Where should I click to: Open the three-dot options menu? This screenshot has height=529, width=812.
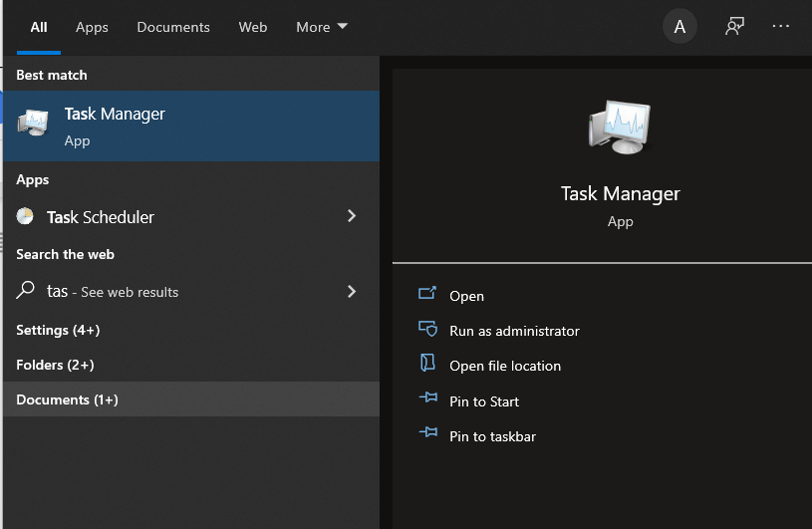pyautogui.click(x=780, y=26)
